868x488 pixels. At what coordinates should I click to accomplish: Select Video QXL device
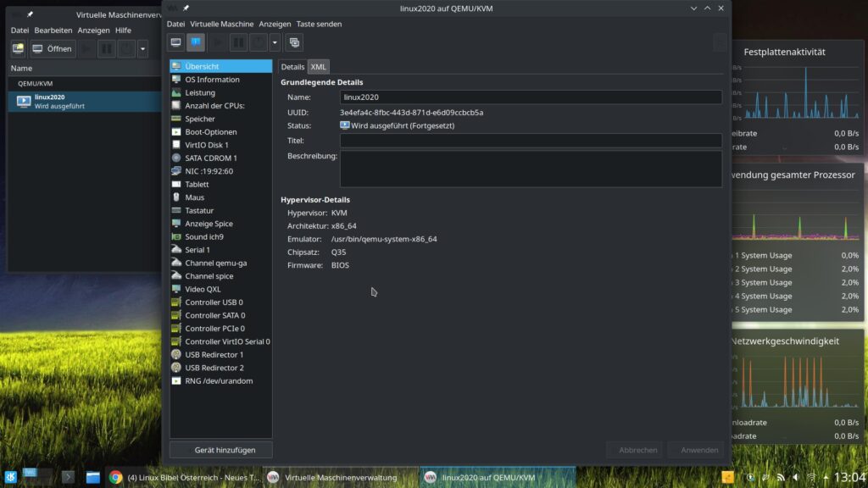point(221,289)
